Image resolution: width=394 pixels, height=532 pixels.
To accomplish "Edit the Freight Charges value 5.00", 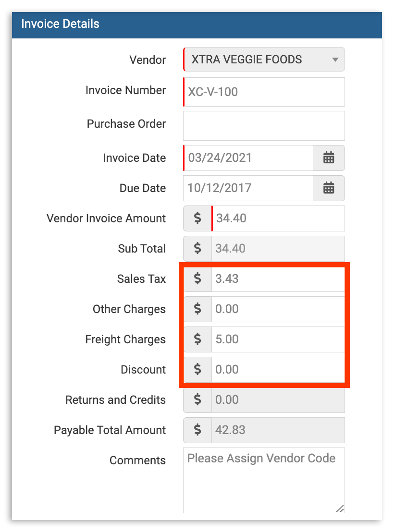I will (x=279, y=339).
